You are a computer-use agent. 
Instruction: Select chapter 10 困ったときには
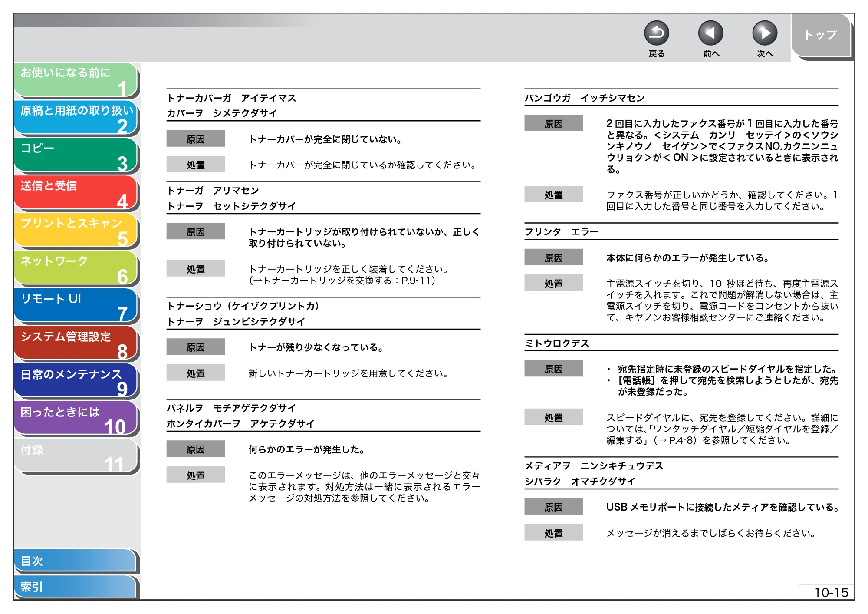pos(76,419)
